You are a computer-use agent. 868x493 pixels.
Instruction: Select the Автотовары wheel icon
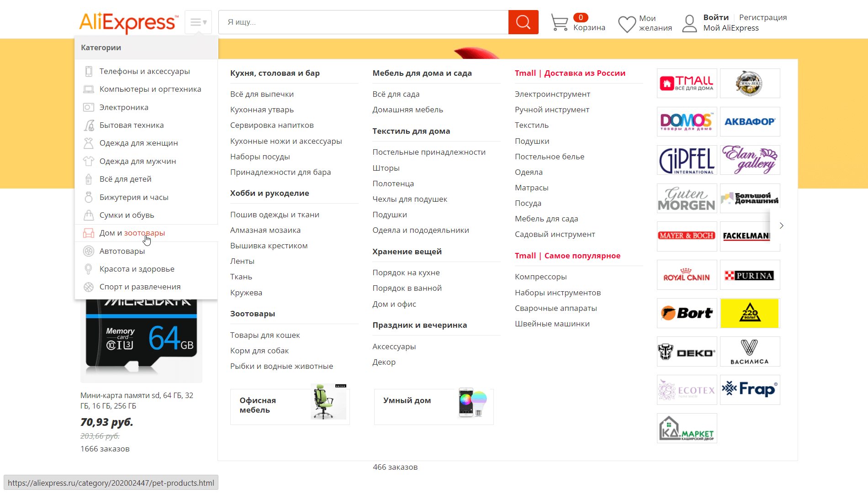pos(89,251)
